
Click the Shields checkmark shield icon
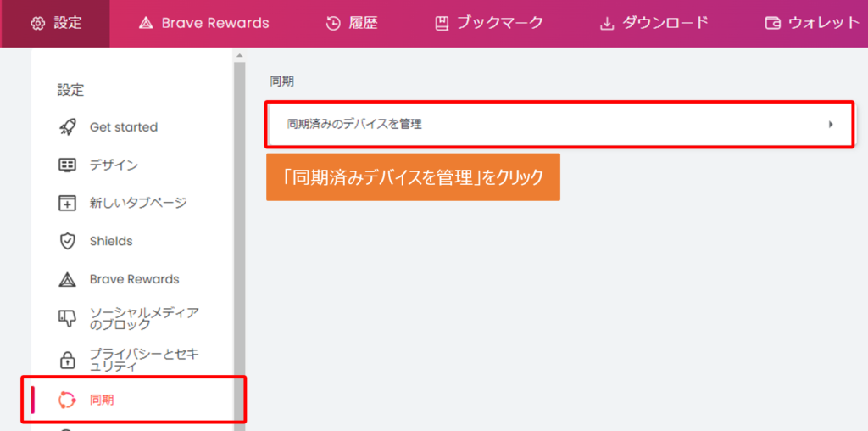coord(67,241)
